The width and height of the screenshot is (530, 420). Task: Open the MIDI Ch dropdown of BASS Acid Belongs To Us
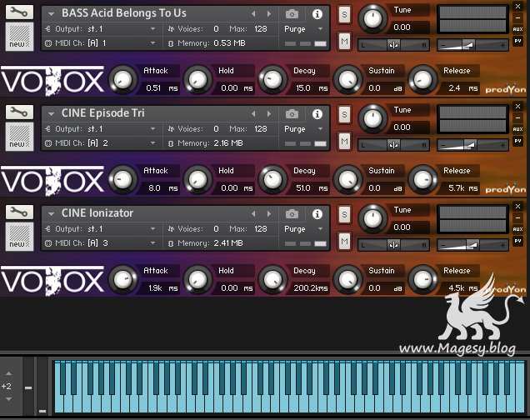(152, 43)
